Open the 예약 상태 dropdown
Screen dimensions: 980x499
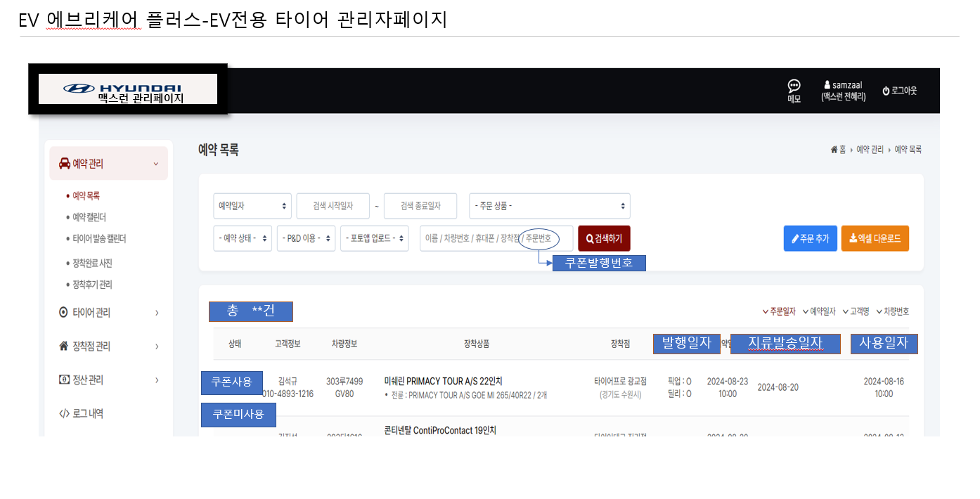[243, 238]
